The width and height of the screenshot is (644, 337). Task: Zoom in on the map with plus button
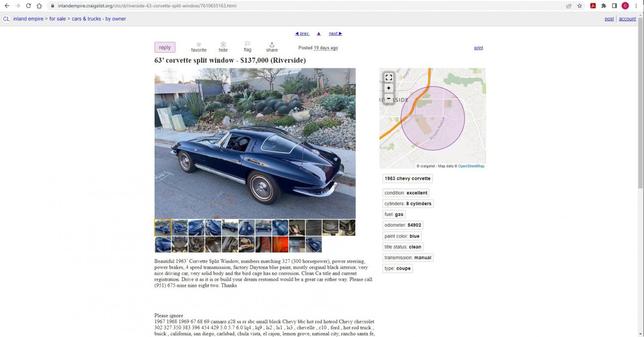(389, 88)
